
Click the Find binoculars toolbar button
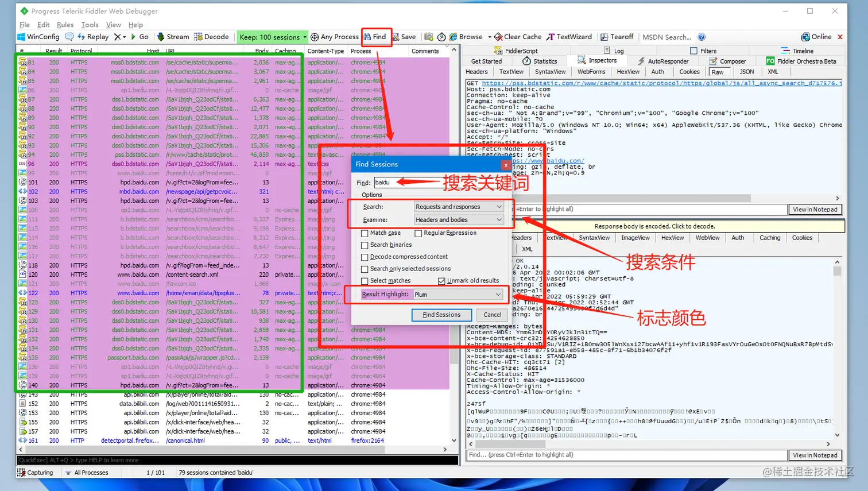(374, 37)
